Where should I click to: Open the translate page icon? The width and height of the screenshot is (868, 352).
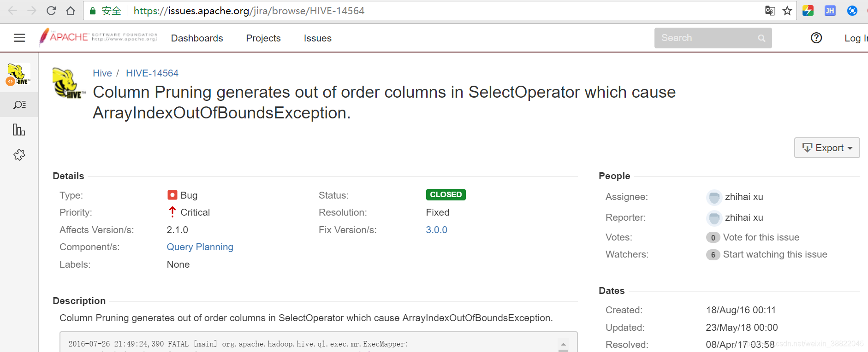click(x=770, y=11)
